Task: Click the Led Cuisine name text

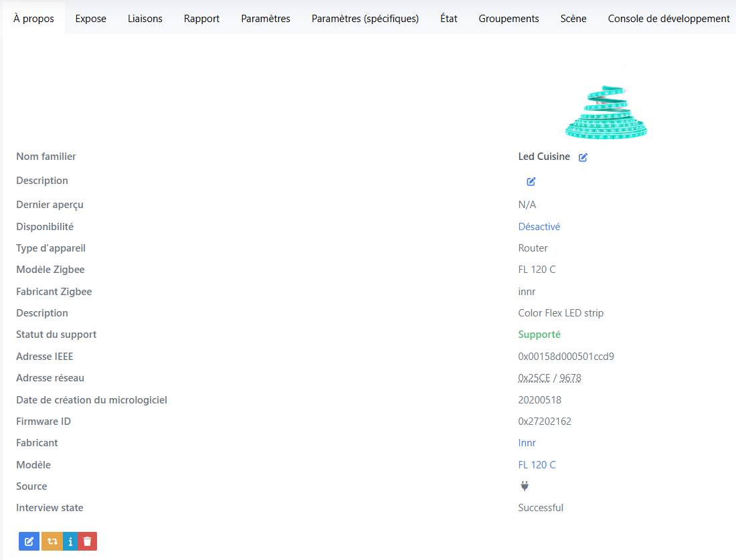Action: pos(543,157)
